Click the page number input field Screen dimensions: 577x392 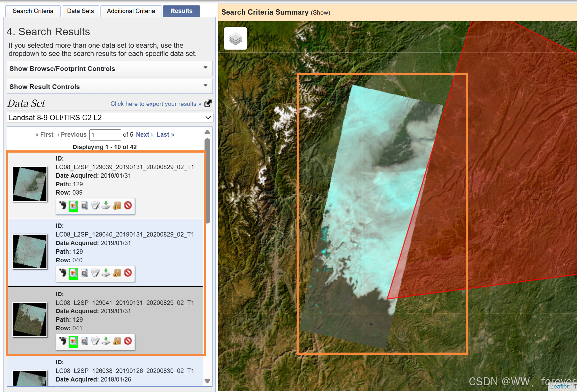[x=105, y=135]
